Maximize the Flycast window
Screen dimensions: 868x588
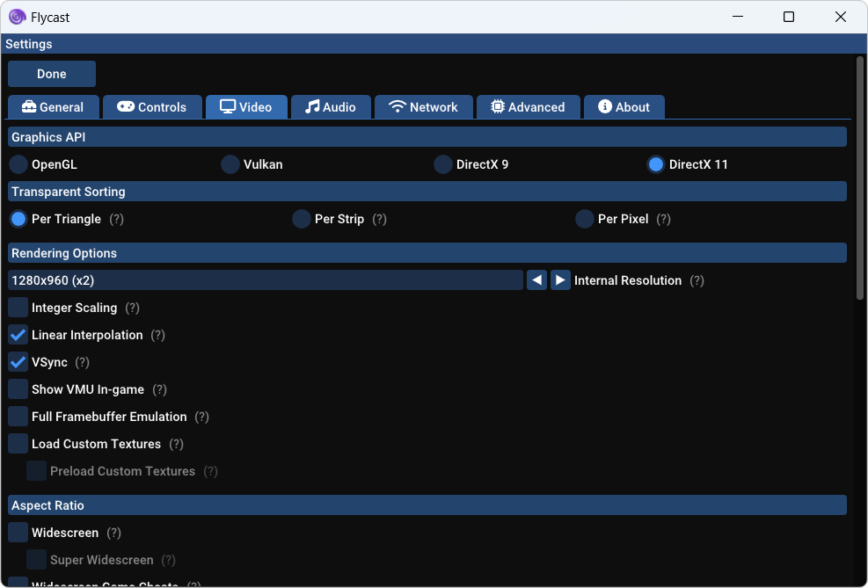789,18
